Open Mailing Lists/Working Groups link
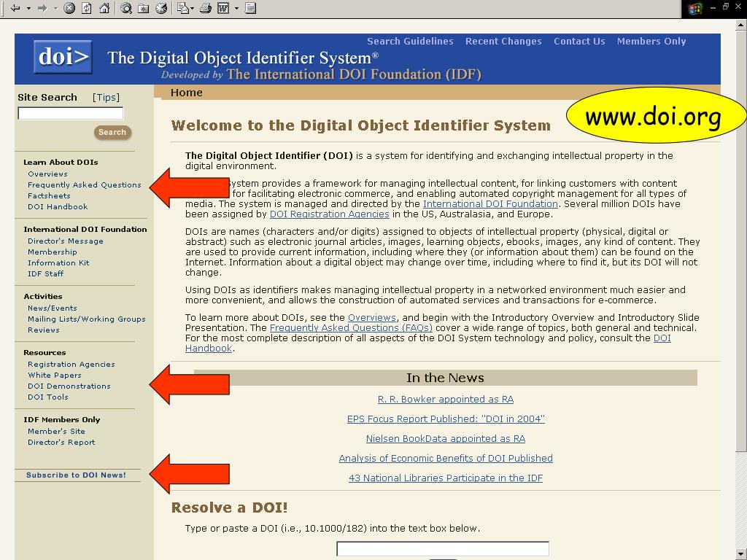The width and height of the screenshot is (747, 560). tap(86, 319)
